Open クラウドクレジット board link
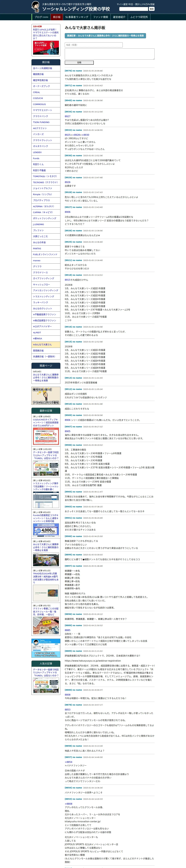 [x=46, y=140]
